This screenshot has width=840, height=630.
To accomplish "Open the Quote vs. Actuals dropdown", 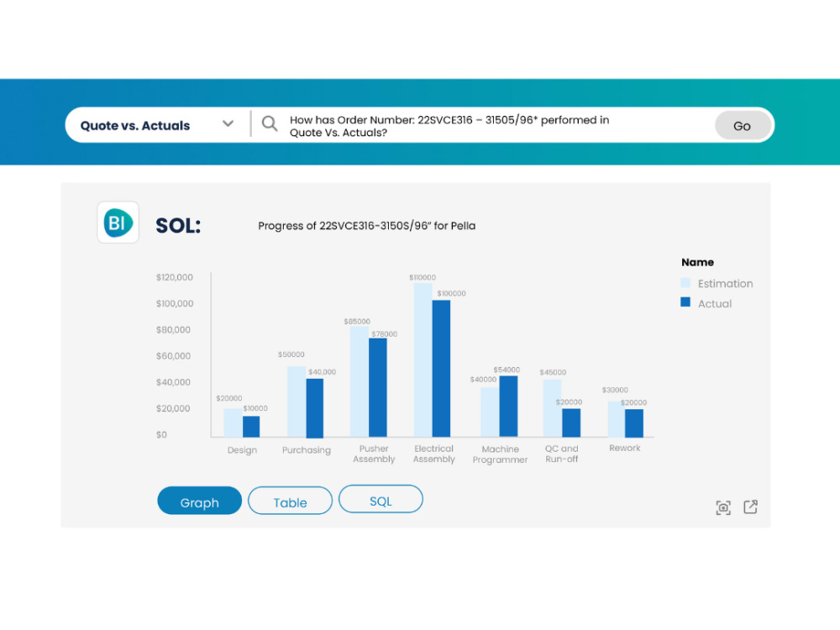I will click(x=158, y=125).
